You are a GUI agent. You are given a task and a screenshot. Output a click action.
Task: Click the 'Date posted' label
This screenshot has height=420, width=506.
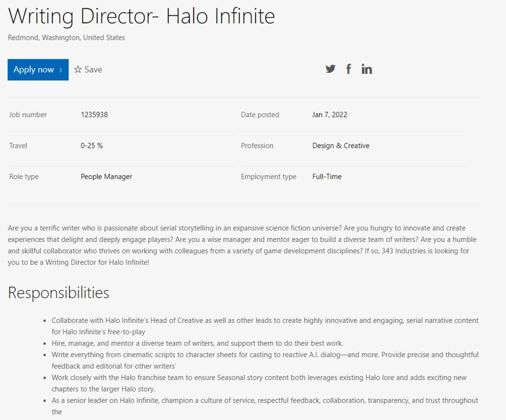[260, 115]
